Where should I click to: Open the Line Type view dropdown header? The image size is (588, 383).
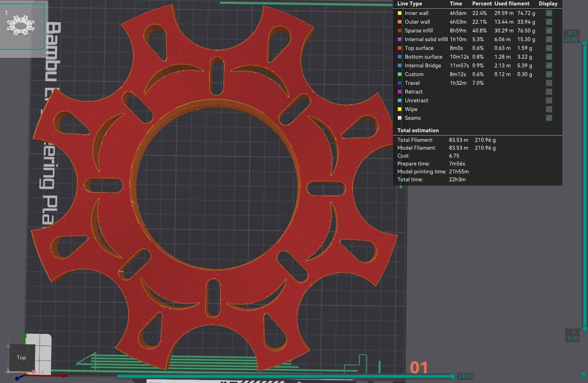click(409, 4)
